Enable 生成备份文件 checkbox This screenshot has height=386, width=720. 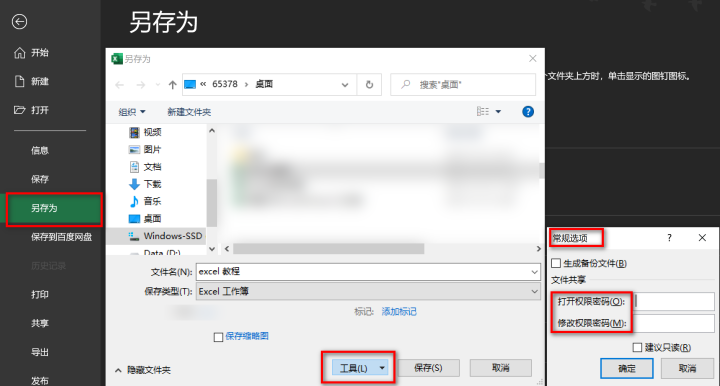click(x=556, y=263)
